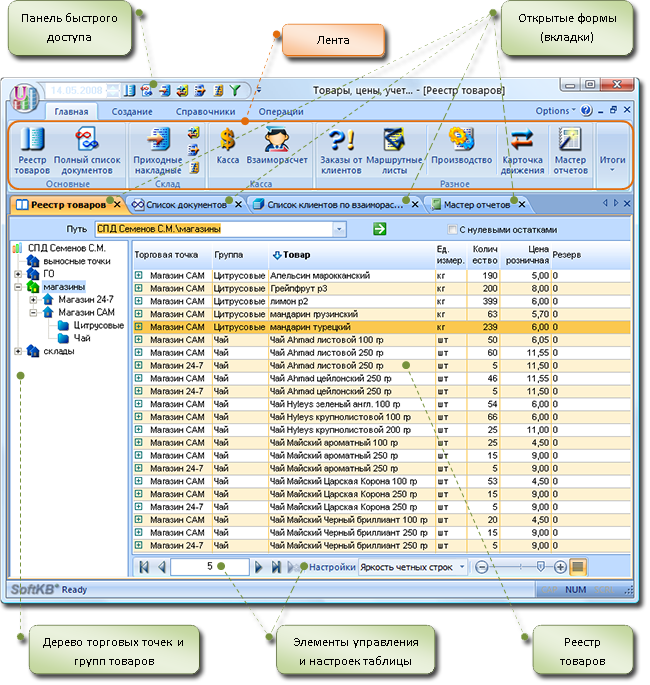Click the green filter funnel in quick access

point(235,90)
